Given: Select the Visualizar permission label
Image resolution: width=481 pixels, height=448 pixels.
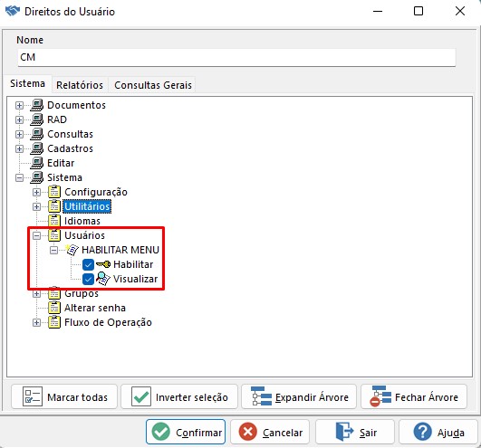Looking at the screenshot, I should coord(135,279).
